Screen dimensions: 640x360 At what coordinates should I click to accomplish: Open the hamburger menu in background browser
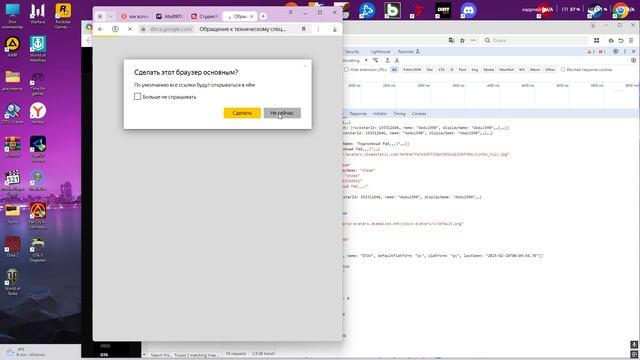tap(631, 40)
